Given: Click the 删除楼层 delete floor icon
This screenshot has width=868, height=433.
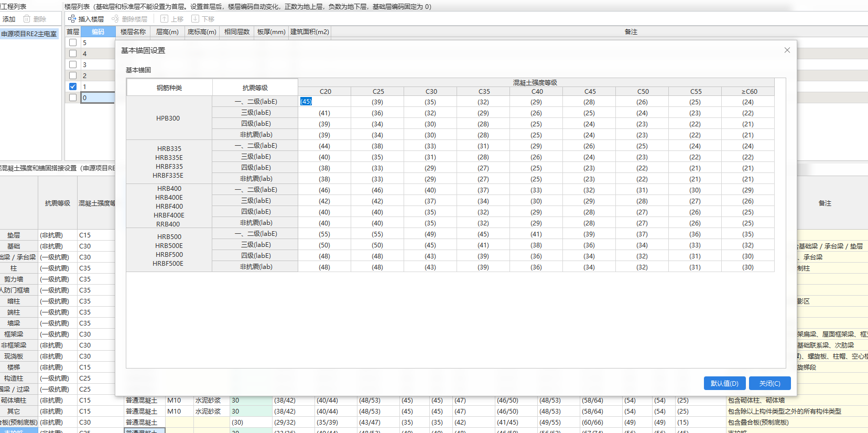Looking at the screenshot, I should tap(115, 19).
